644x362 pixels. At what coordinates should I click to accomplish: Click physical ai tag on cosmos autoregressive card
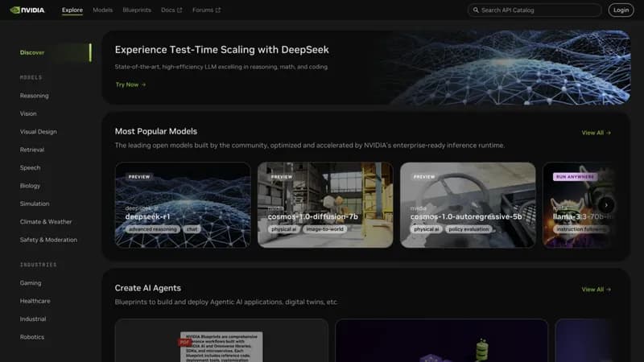[x=427, y=229]
